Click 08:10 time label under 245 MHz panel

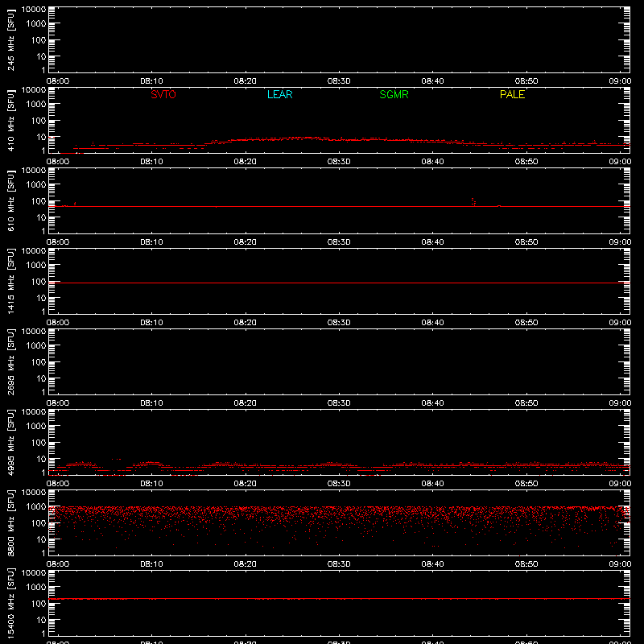tap(151, 81)
